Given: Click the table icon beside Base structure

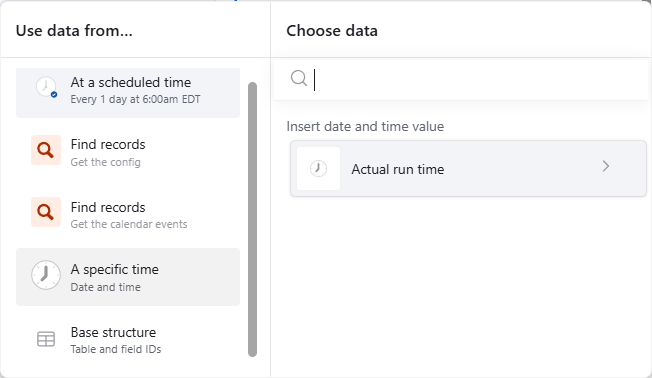Looking at the screenshot, I should click(x=46, y=339).
